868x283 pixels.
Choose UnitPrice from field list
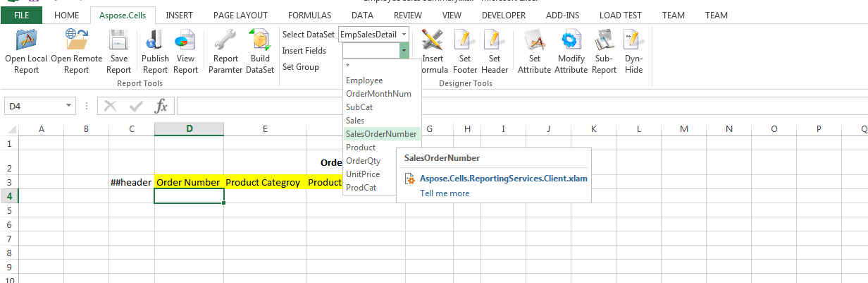pos(382,174)
